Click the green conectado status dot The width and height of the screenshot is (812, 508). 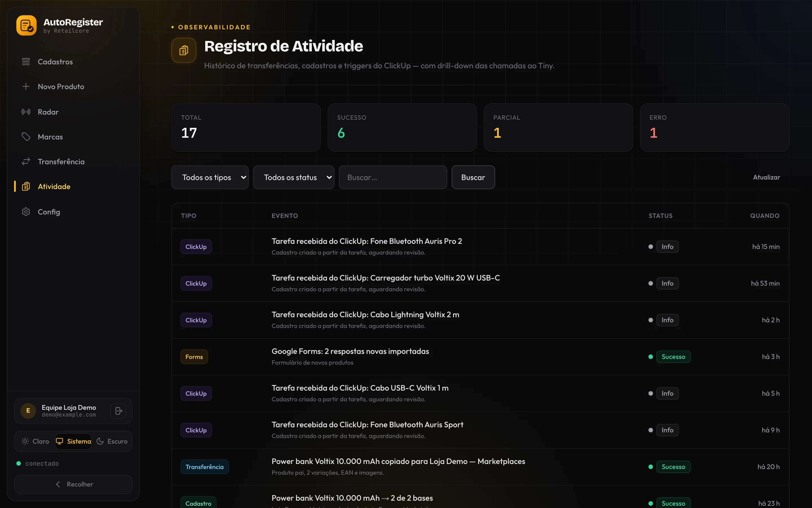(x=19, y=463)
